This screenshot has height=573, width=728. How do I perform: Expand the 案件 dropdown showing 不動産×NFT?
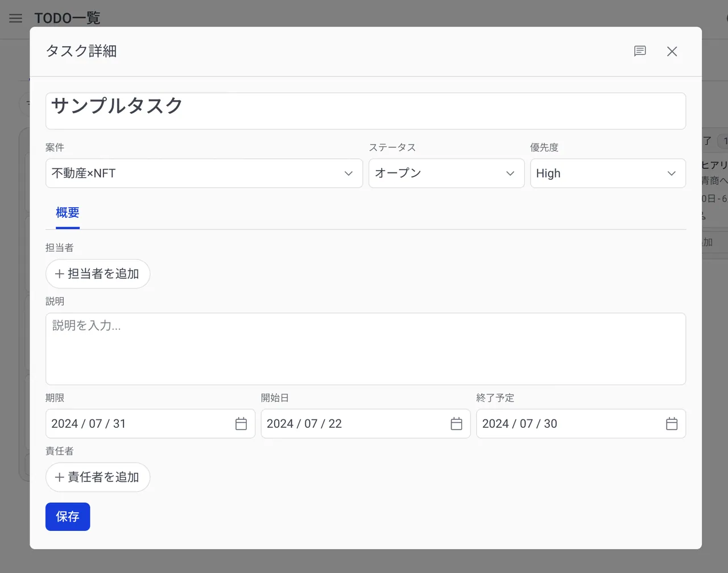pos(204,173)
